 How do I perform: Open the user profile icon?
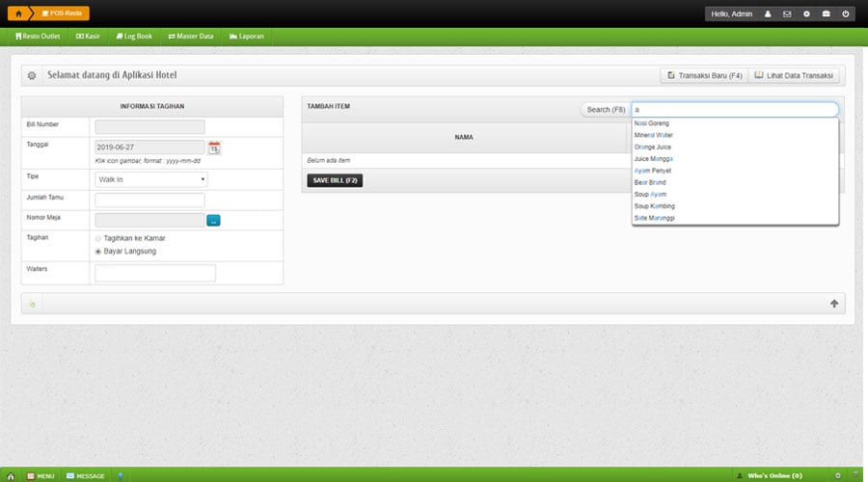[x=768, y=14]
